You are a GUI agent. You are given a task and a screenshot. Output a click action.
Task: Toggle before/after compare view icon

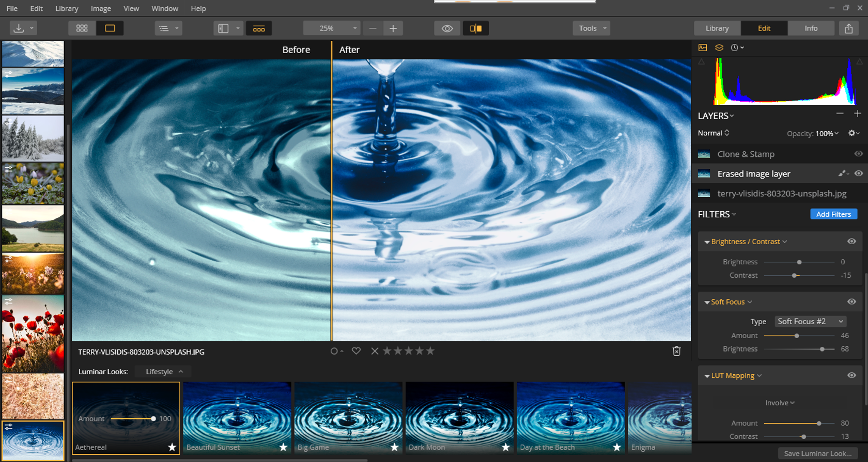476,28
